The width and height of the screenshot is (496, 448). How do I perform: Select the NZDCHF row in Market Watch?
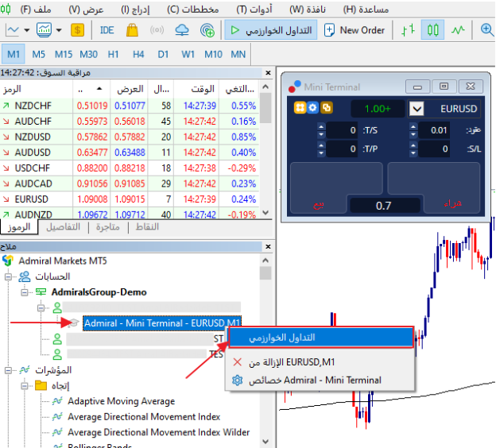click(130, 106)
